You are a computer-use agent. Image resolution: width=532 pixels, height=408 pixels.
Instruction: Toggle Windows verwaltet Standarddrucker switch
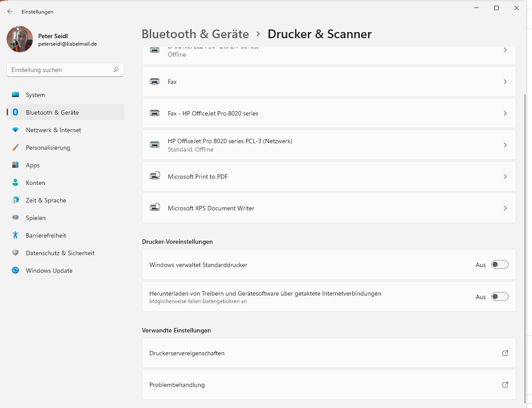click(499, 265)
